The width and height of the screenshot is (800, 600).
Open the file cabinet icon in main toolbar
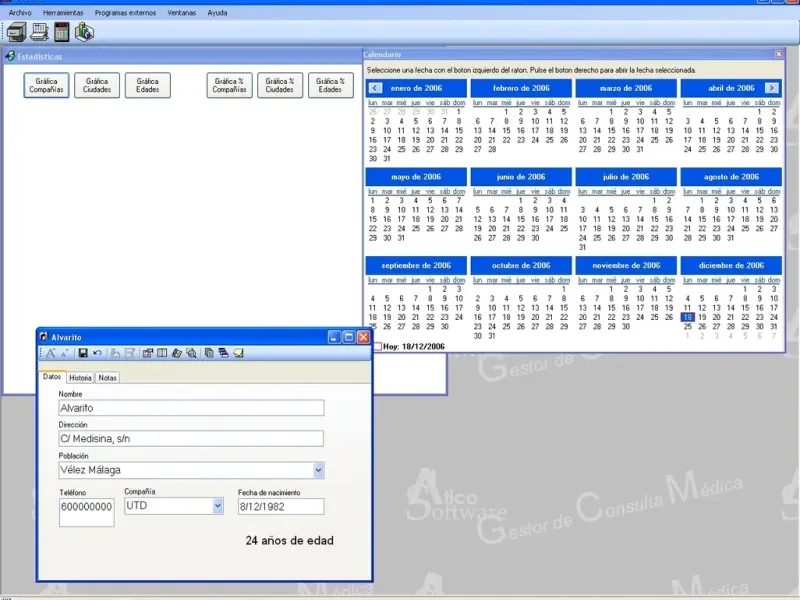point(16,32)
